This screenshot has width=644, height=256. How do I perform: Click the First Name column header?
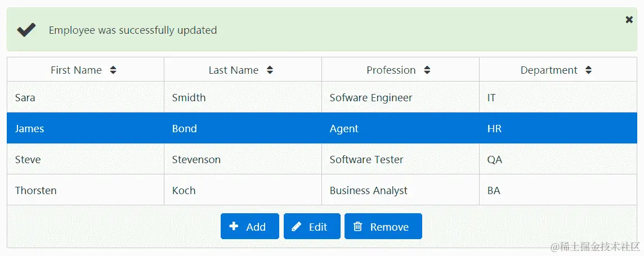76,70
